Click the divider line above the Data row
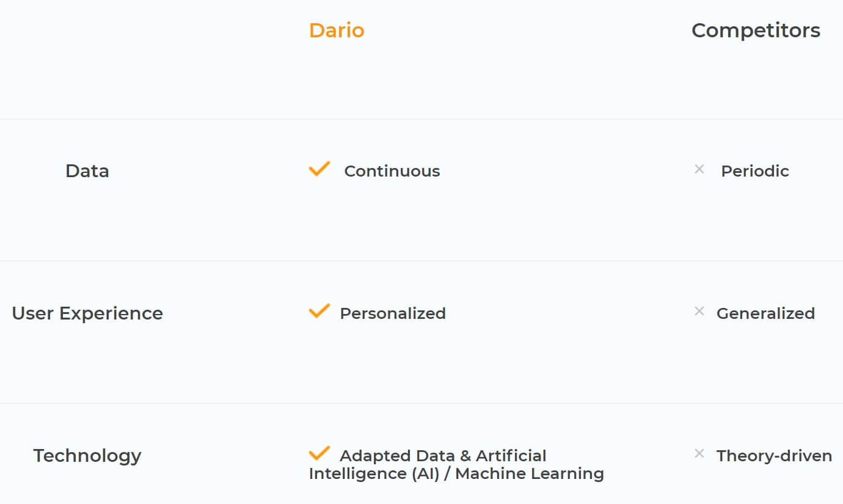843x504 pixels. [x=421, y=119]
